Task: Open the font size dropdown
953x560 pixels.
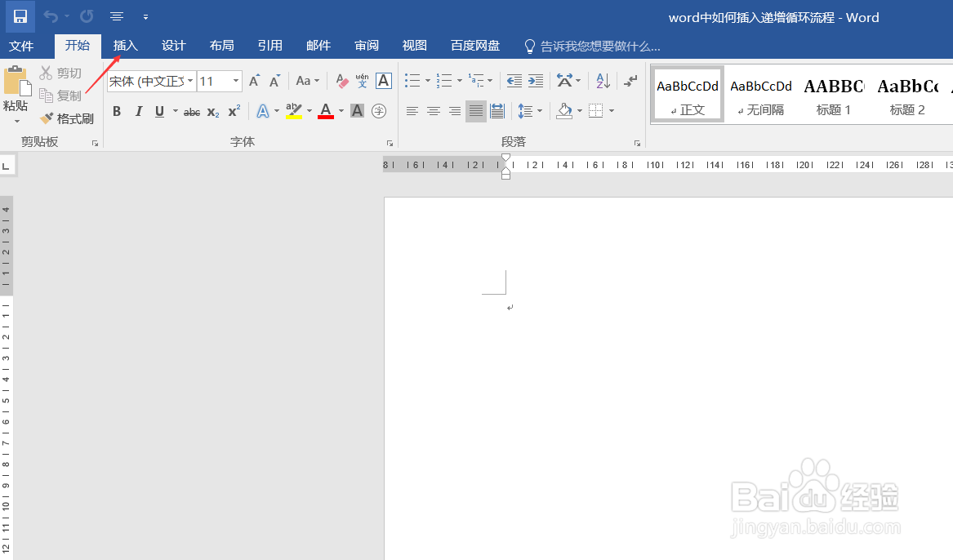Action: coord(235,81)
